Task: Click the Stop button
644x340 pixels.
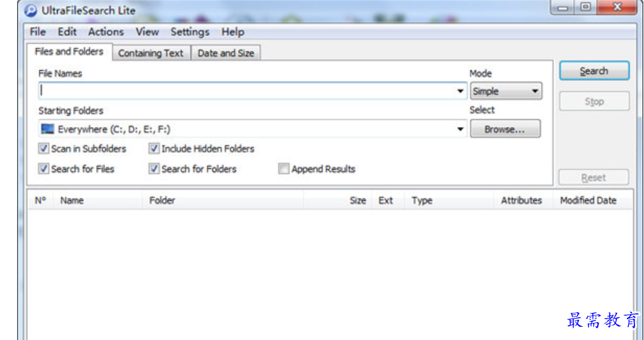Action: (594, 101)
